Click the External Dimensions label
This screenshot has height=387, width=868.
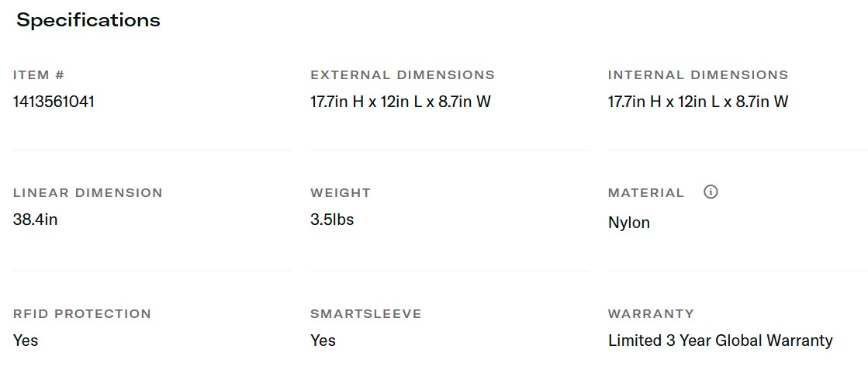pos(402,75)
